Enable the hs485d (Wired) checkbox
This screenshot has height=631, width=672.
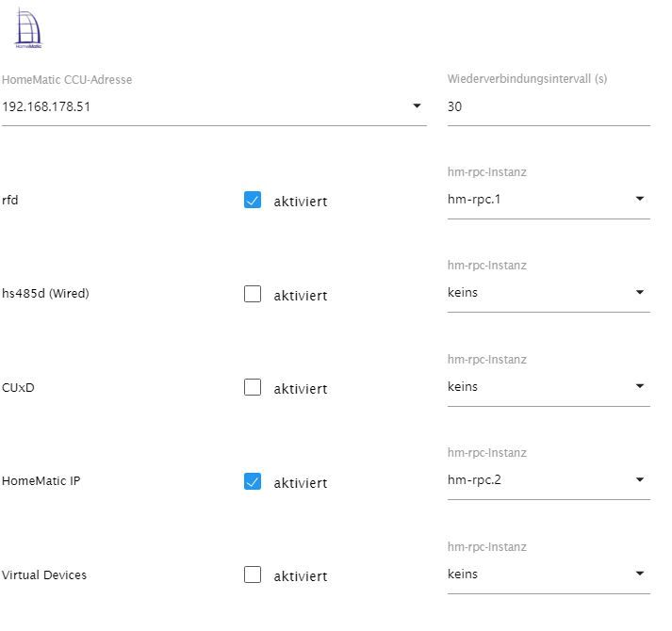click(x=253, y=294)
